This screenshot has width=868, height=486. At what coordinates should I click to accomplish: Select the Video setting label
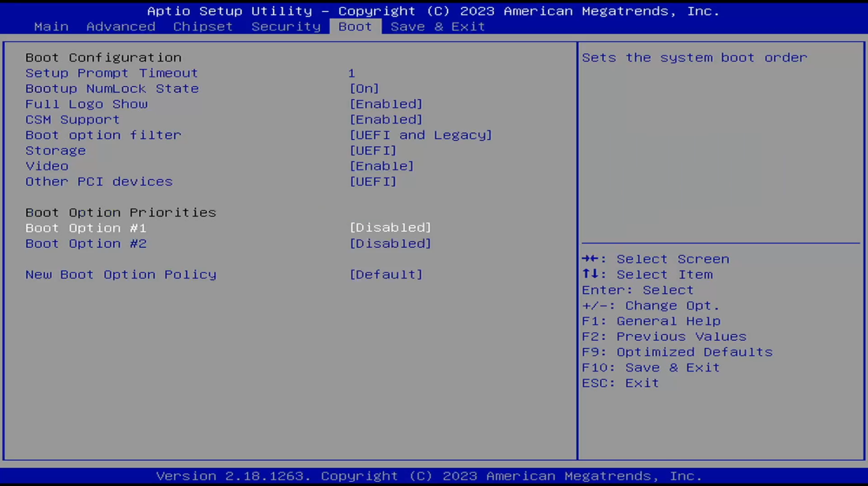click(47, 167)
